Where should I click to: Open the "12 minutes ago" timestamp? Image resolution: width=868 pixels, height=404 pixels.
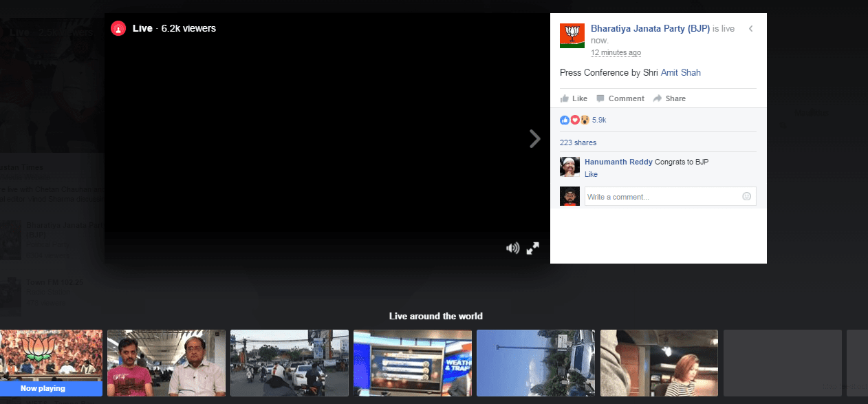click(x=616, y=52)
